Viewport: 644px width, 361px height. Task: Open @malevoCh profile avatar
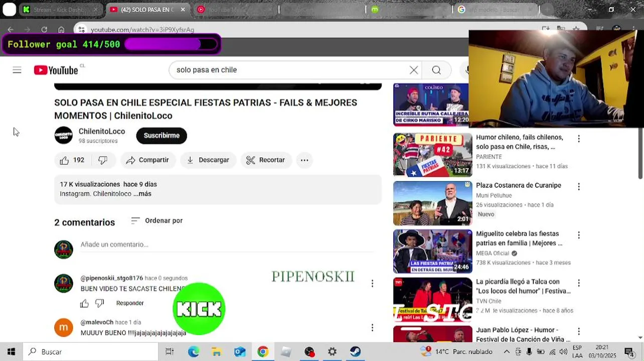64,327
